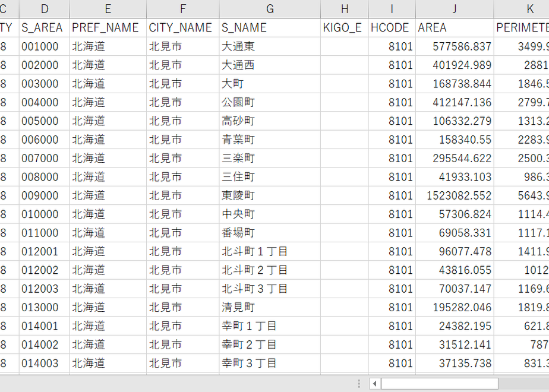Select the 幸町１丁目 cell

click(x=270, y=326)
